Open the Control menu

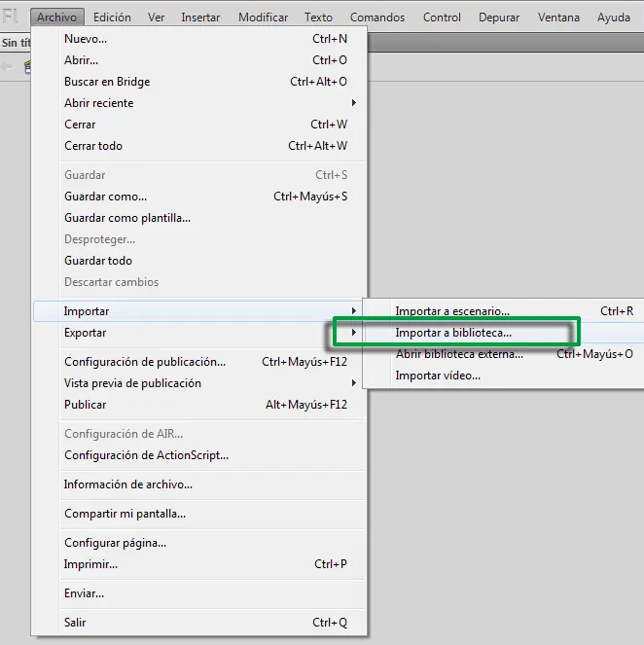click(442, 18)
